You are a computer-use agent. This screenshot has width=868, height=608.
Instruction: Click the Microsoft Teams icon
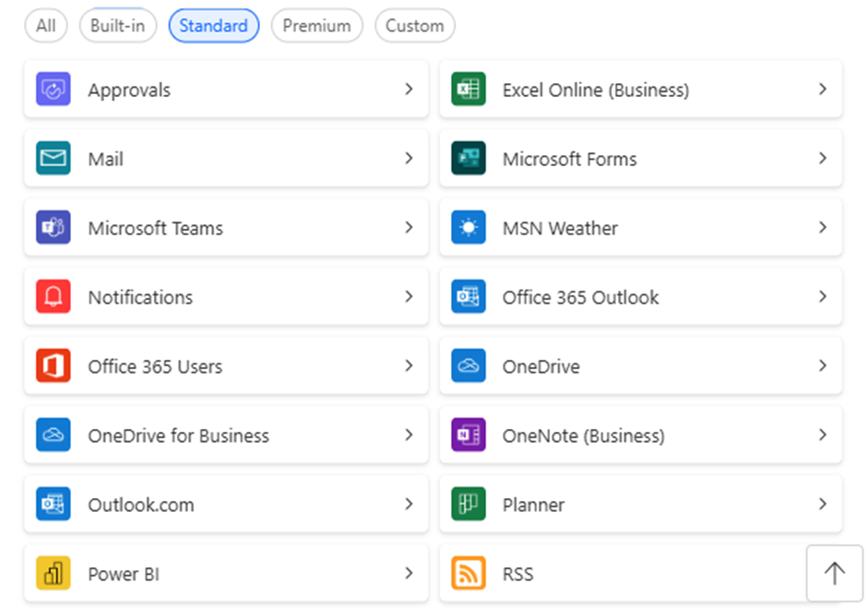pos(54,228)
